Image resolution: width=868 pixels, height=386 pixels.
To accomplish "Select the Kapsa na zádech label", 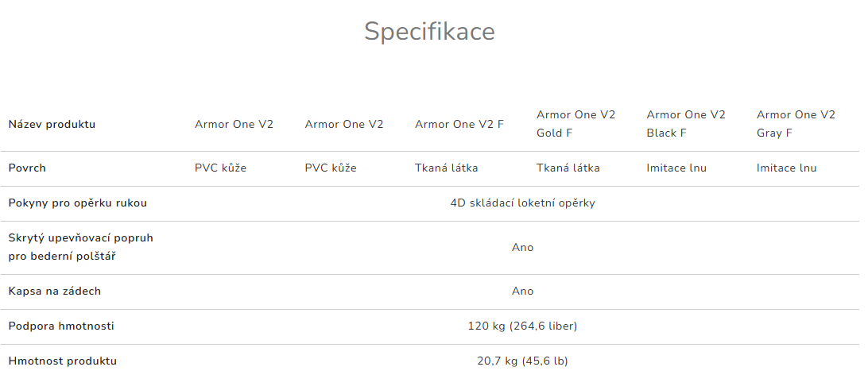I will 54,291.
